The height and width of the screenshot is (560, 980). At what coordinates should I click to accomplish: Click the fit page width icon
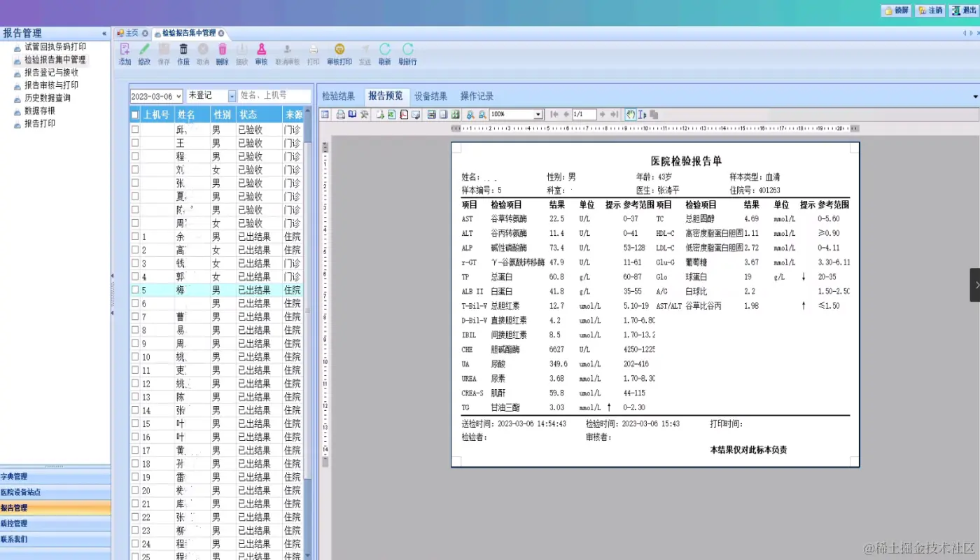click(432, 115)
